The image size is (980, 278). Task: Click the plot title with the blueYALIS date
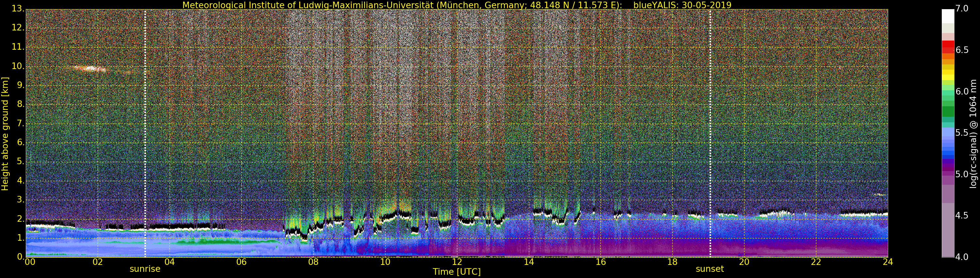[x=457, y=5]
